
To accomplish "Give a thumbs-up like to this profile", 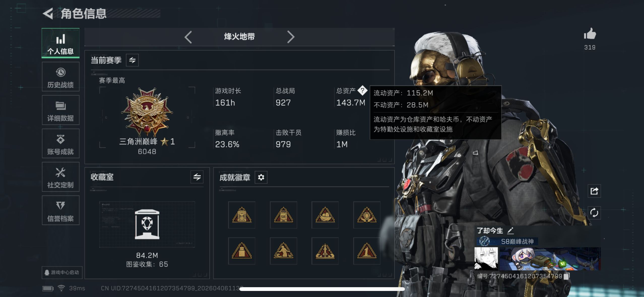I will pos(590,34).
